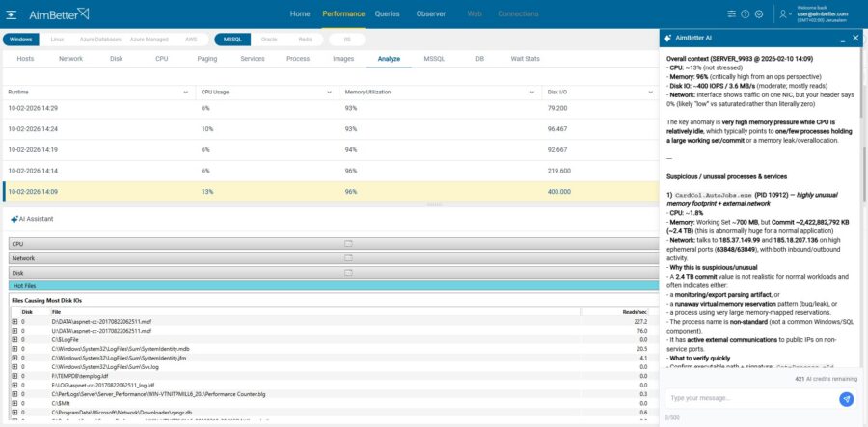The width and height of the screenshot is (868, 427).
Task: Enable the Linux platform filter
Action: click(57, 40)
